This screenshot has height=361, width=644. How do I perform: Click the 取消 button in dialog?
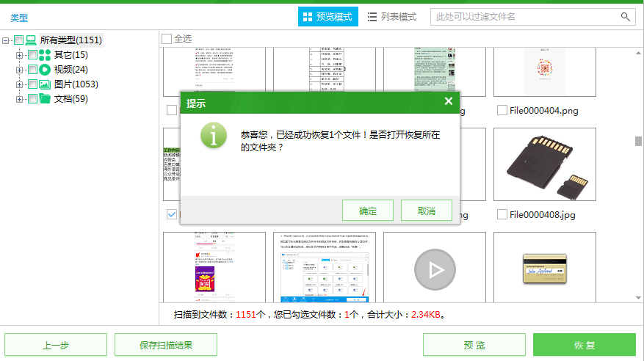click(426, 211)
